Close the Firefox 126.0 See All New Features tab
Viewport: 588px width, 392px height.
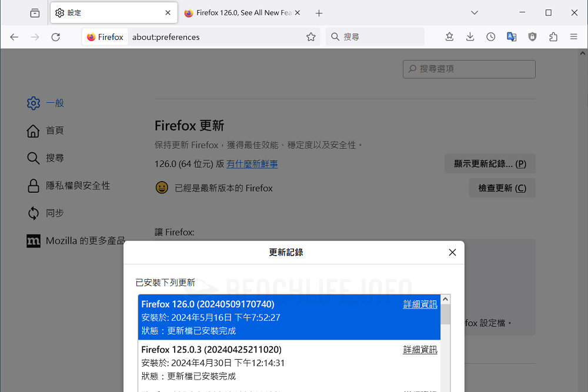pyautogui.click(x=298, y=13)
